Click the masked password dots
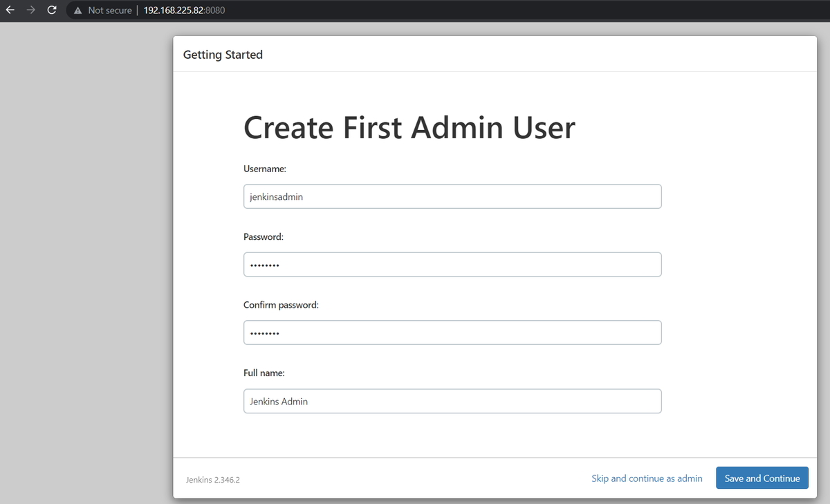Screen dimensions: 830x504 pyautogui.click(x=263, y=264)
